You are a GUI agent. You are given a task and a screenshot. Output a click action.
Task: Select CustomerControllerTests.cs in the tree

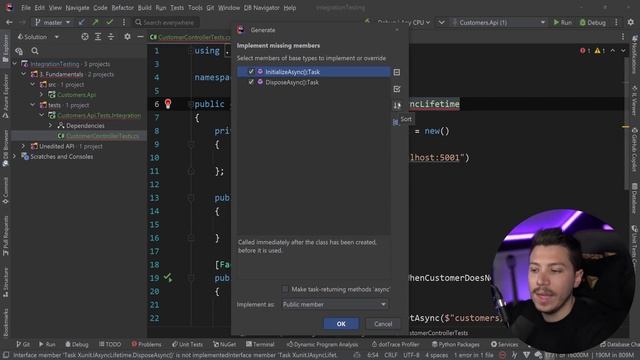(102, 136)
